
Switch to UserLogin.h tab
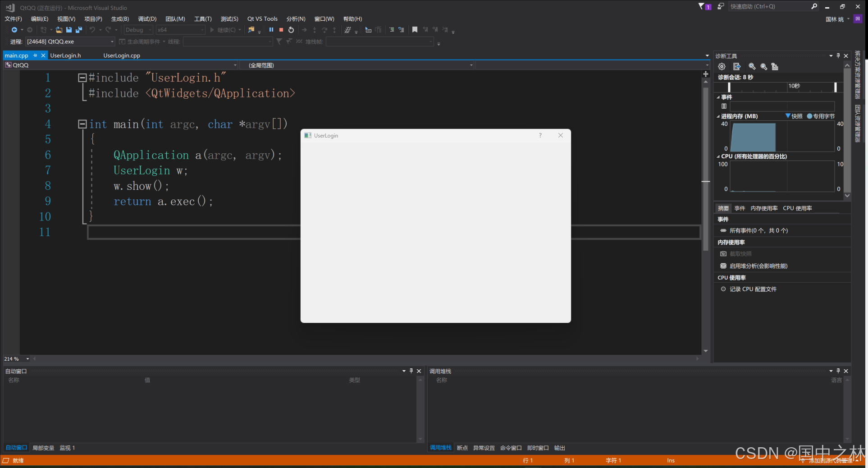(x=65, y=55)
